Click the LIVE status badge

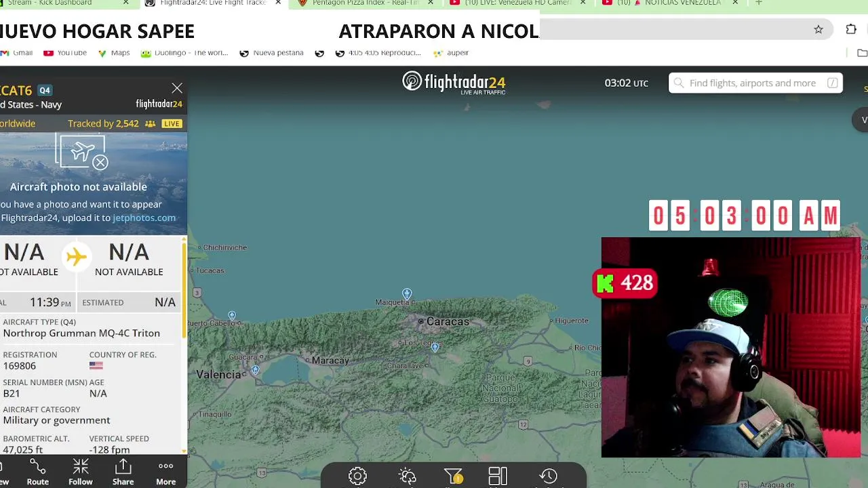coord(172,124)
